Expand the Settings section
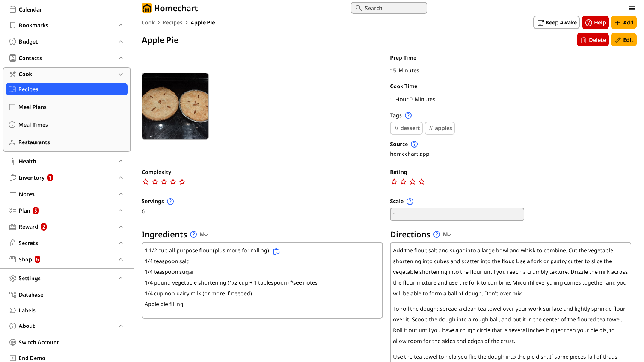 pyautogui.click(x=121, y=278)
